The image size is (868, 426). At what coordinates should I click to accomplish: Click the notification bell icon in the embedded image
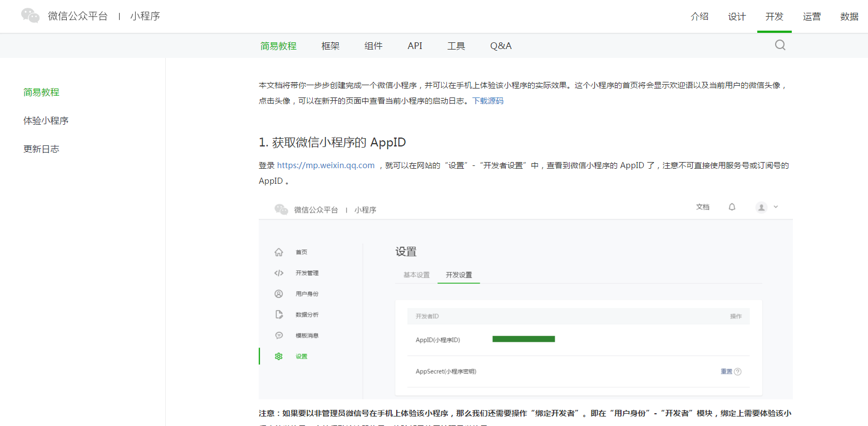tap(732, 207)
